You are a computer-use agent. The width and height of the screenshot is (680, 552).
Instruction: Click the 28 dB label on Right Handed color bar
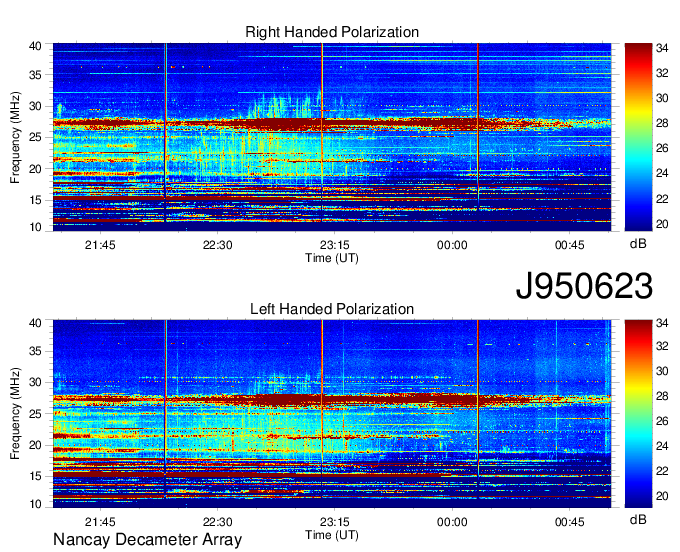click(x=662, y=123)
